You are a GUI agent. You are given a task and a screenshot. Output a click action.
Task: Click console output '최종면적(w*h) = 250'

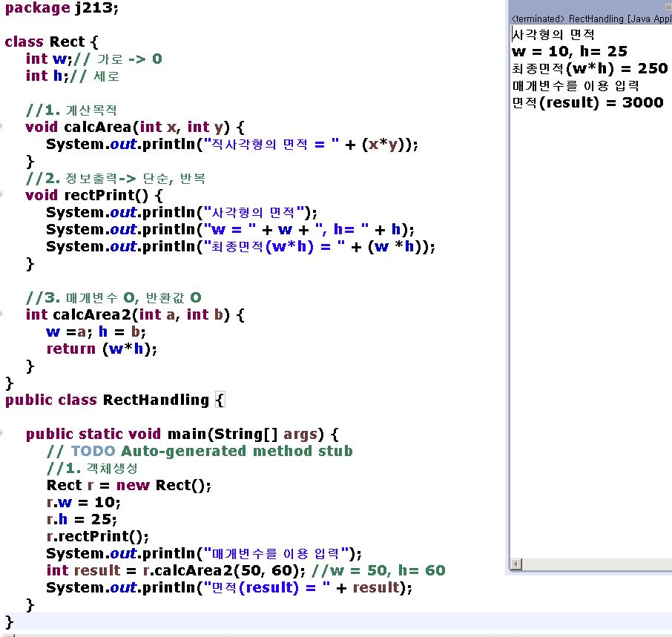tap(590, 68)
